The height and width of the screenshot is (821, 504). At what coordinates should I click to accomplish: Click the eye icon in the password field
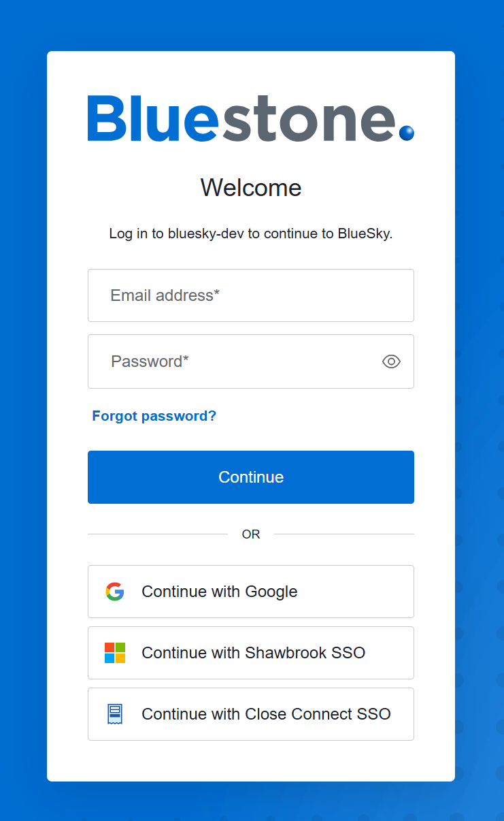[x=391, y=361]
